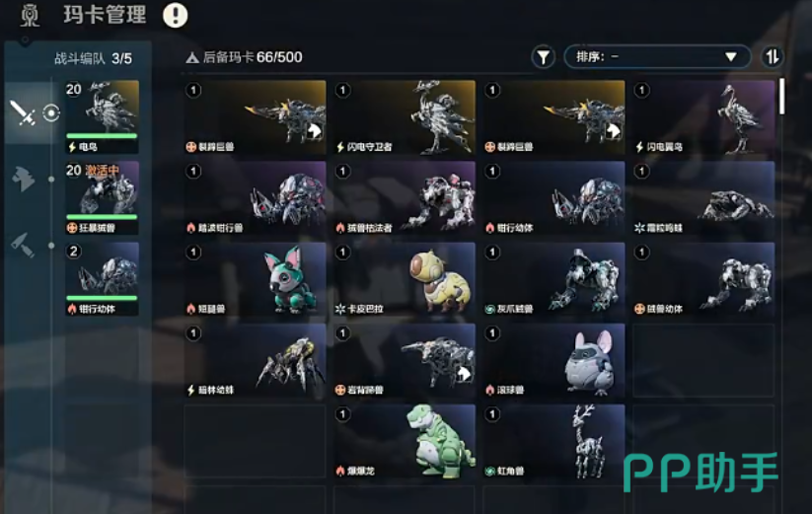Click the 后备玛卡 66/500 reserve label

tap(245, 57)
